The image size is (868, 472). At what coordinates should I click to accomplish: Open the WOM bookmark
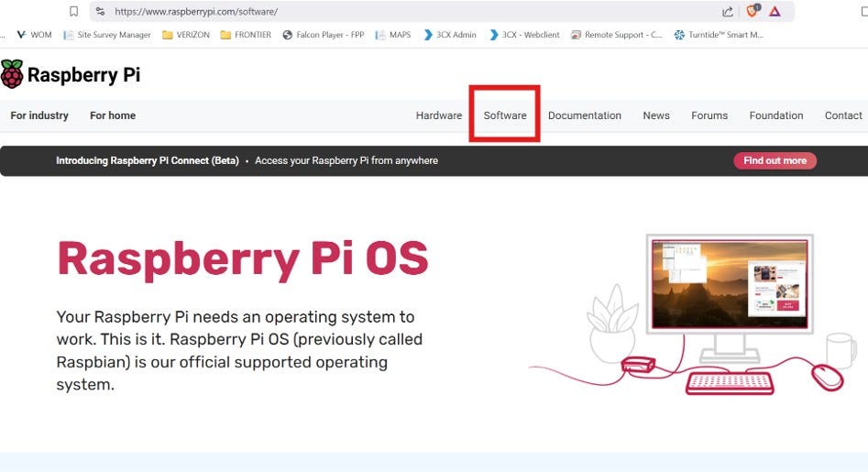tap(34, 34)
